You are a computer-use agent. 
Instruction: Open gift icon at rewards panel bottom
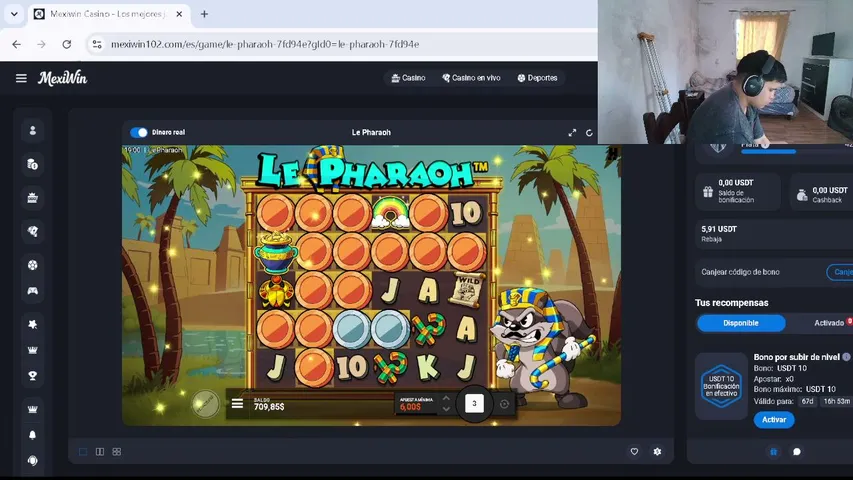(774, 452)
